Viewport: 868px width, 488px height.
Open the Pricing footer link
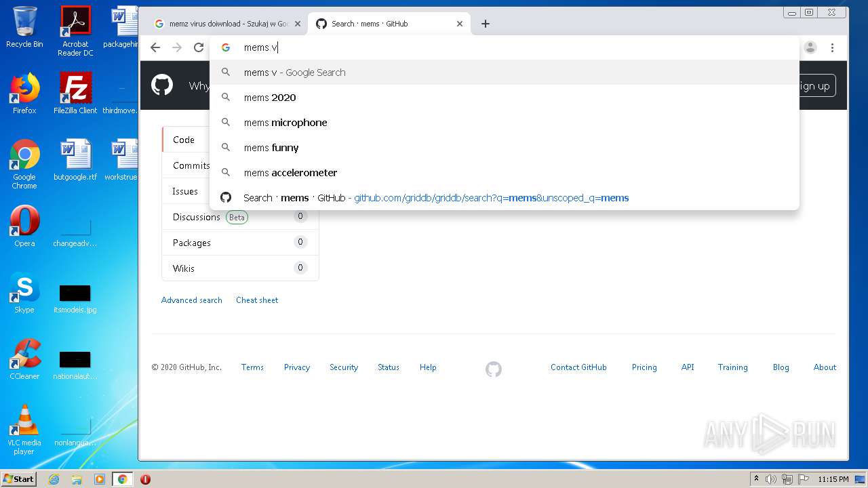pos(644,367)
